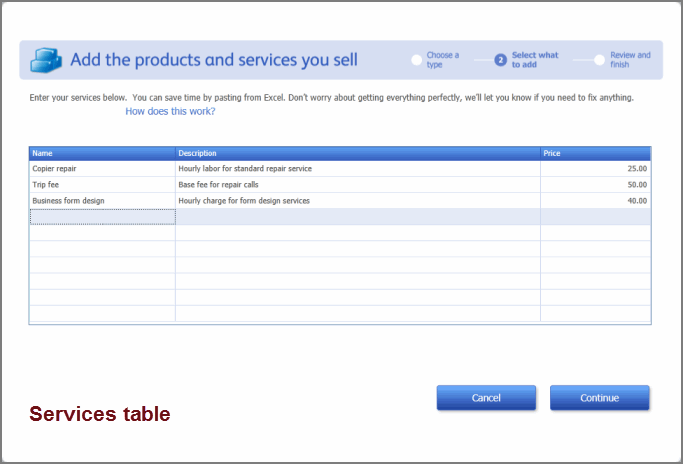Click the Description column header
This screenshot has height=464, width=683.
[x=358, y=153]
